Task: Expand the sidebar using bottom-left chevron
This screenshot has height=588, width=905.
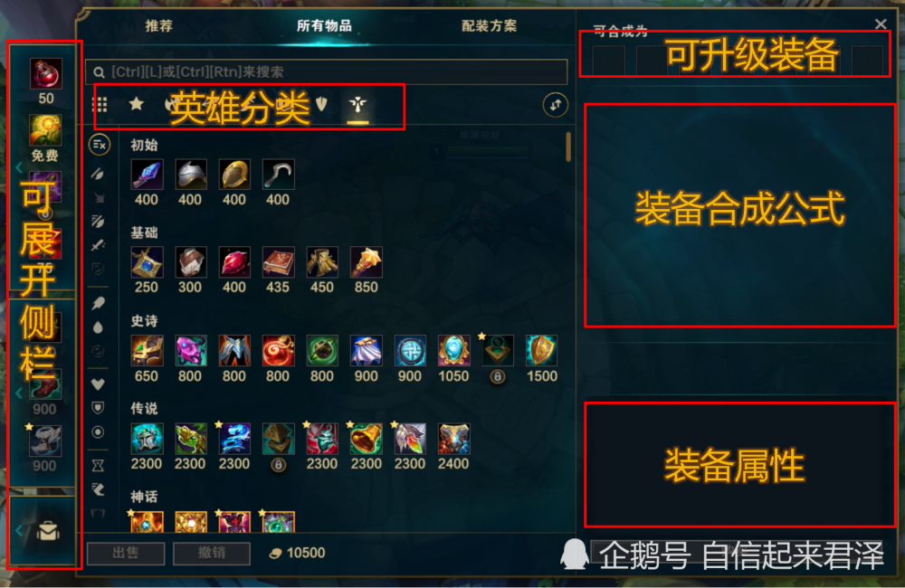Action: tap(18, 531)
